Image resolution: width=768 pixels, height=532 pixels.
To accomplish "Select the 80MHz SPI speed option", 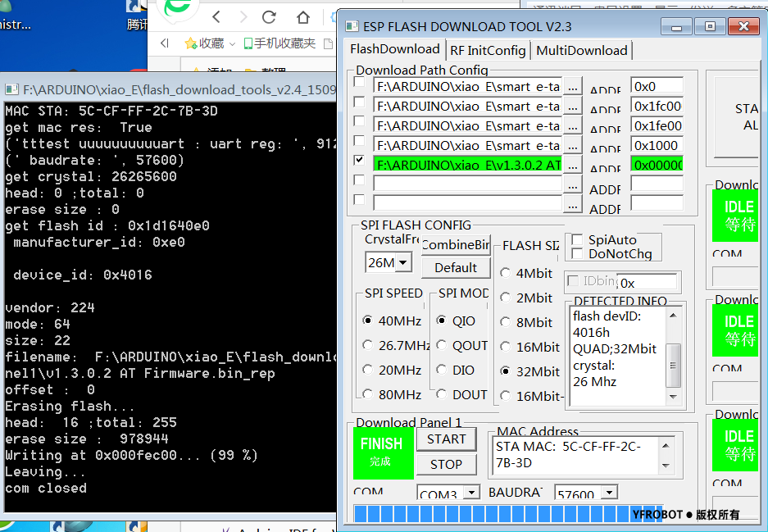I will tap(368, 394).
